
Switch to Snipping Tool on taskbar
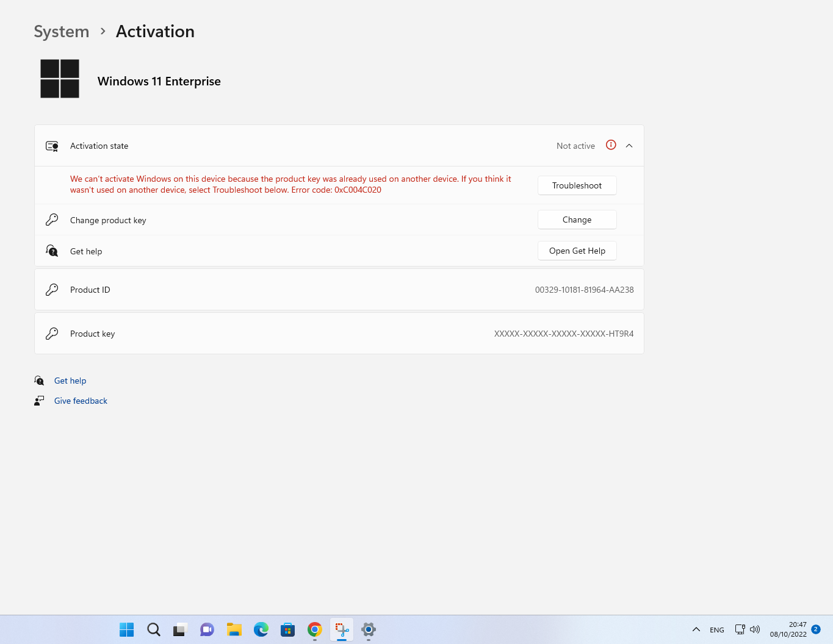[x=342, y=630]
